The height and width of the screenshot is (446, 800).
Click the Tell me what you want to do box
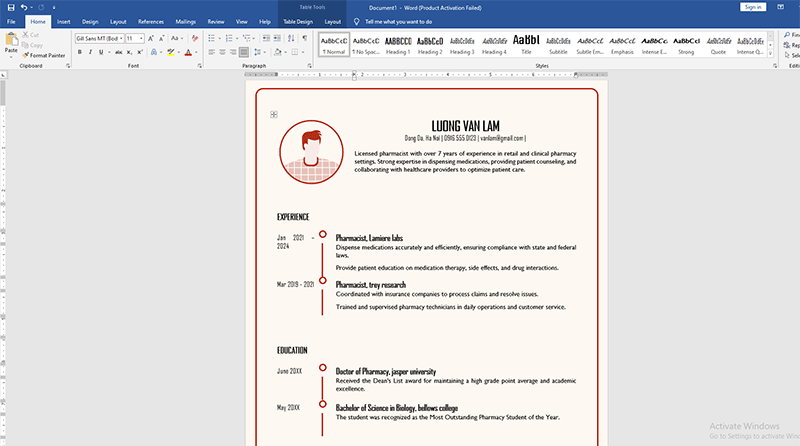pos(398,21)
